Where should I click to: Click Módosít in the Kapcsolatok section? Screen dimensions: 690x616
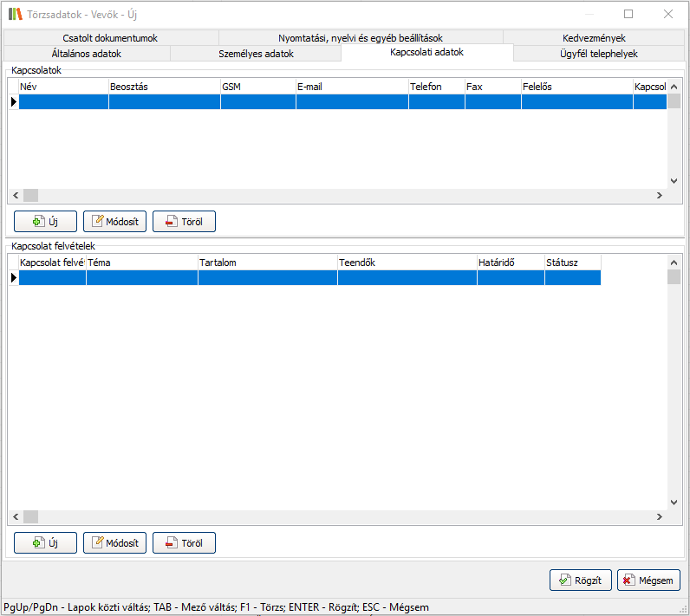(x=115, y=221)
